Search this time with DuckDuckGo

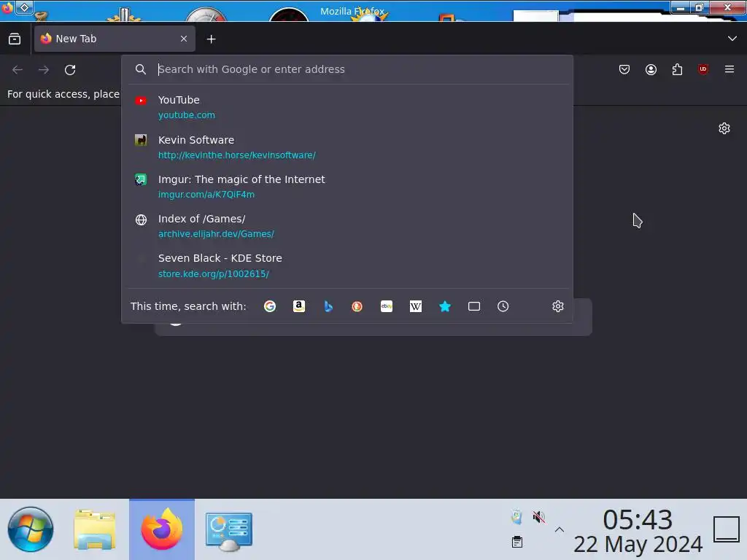click(x=357, y=306)
